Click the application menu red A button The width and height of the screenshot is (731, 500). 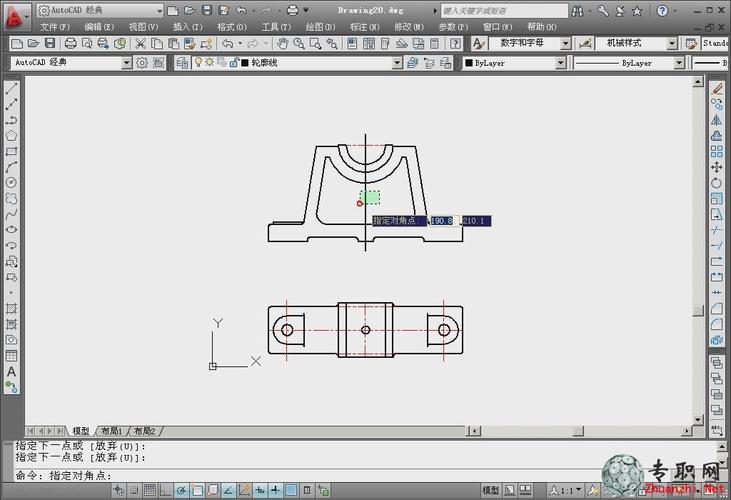click(x=16, y=18)
